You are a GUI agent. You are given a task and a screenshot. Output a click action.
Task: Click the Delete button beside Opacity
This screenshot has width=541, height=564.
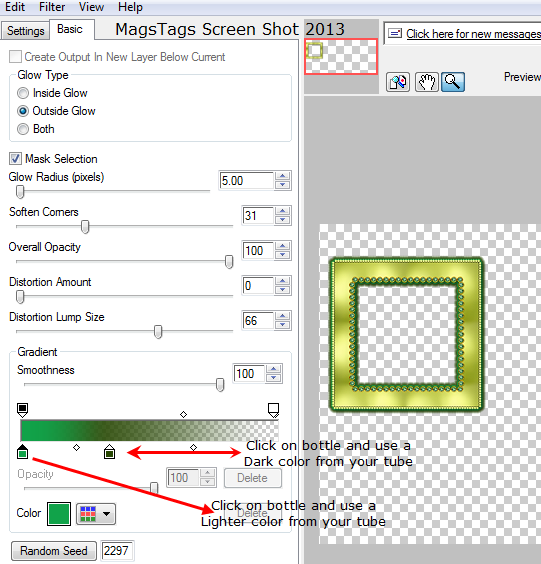(253, 478)
